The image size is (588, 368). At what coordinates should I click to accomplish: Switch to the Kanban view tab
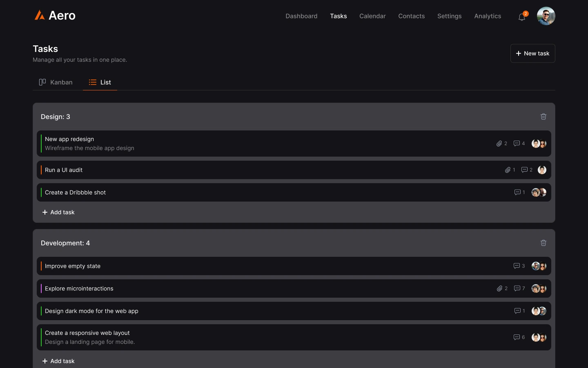click(x=56, y=82)
